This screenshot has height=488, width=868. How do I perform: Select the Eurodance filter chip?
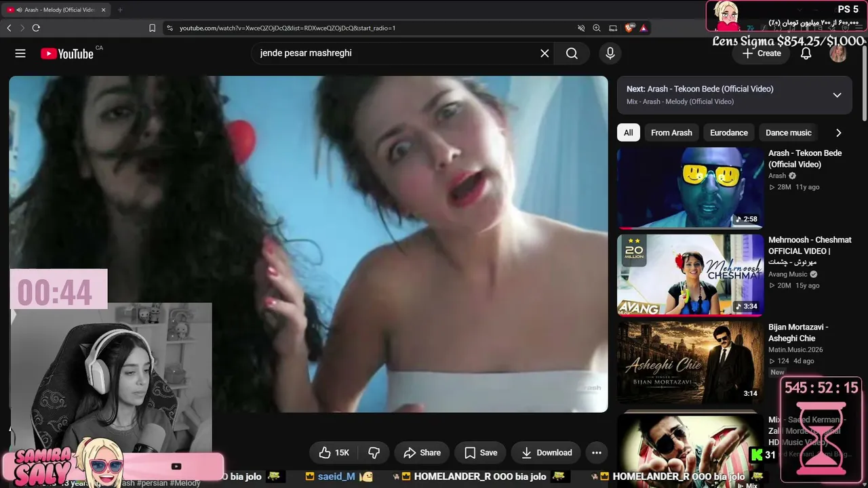click(729, 133)
